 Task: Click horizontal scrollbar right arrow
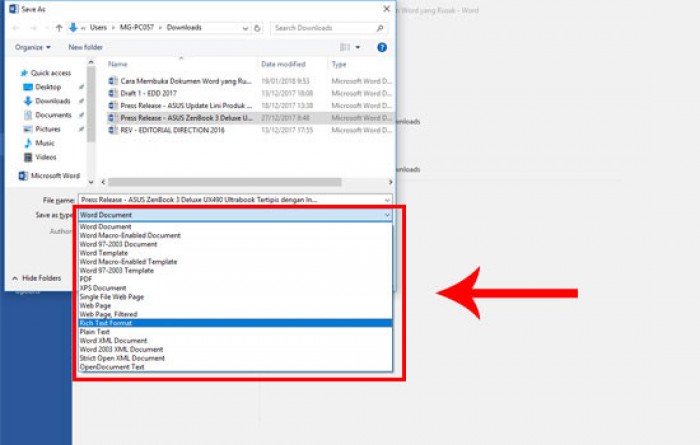point(390,182)
